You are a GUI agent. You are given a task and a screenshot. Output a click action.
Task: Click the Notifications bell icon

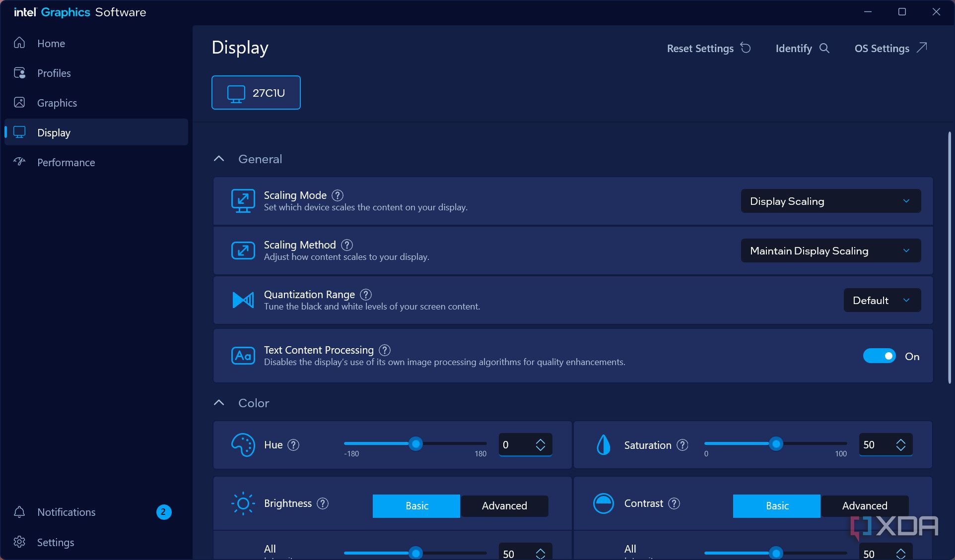click(x=19, y=512)
